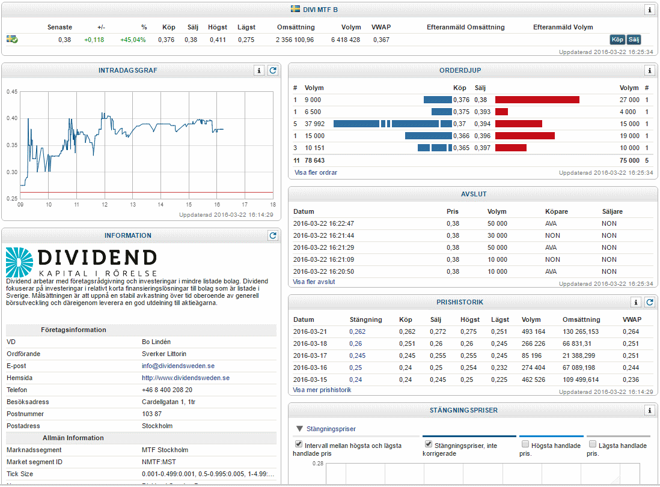This screenshot has height=487, width=660.
Task: Click the VWAP header in top quote row
Action: coord(381,27)
